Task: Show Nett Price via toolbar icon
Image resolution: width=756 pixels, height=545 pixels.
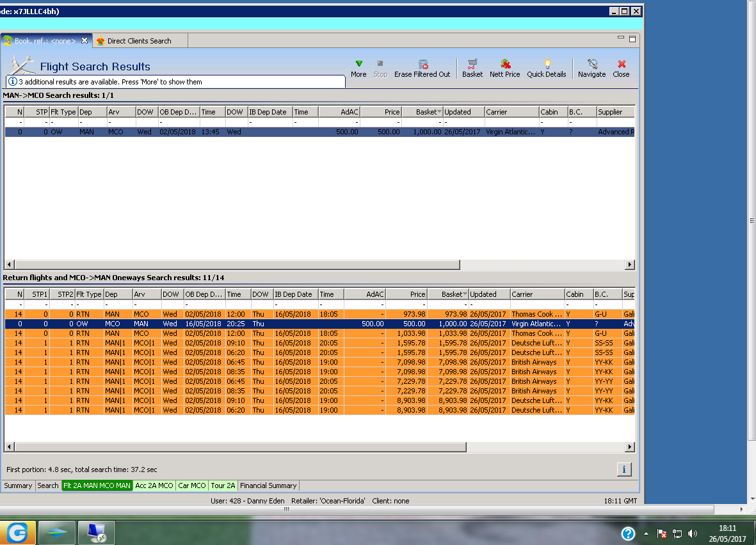Action: (x=505, y=63)
